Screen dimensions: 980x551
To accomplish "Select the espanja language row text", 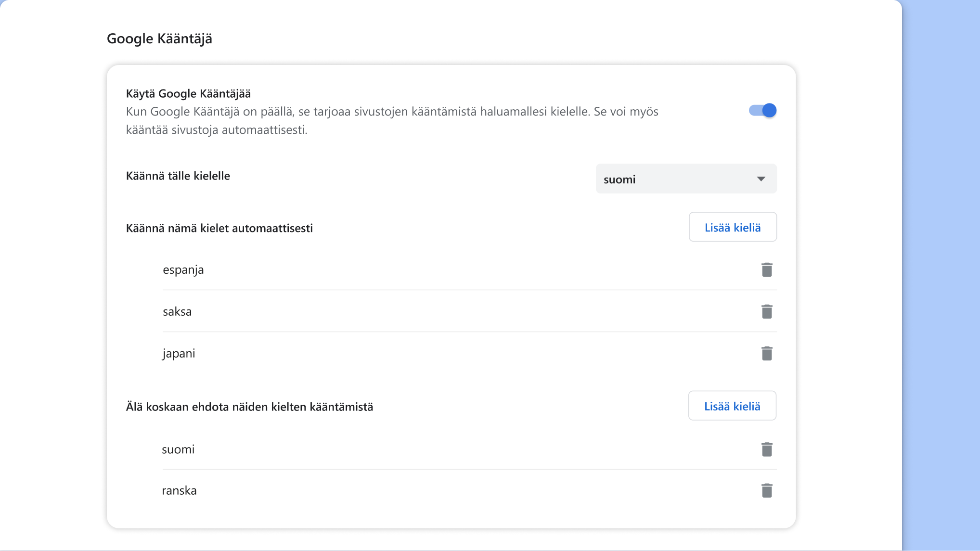I will (x=183, y=270).
